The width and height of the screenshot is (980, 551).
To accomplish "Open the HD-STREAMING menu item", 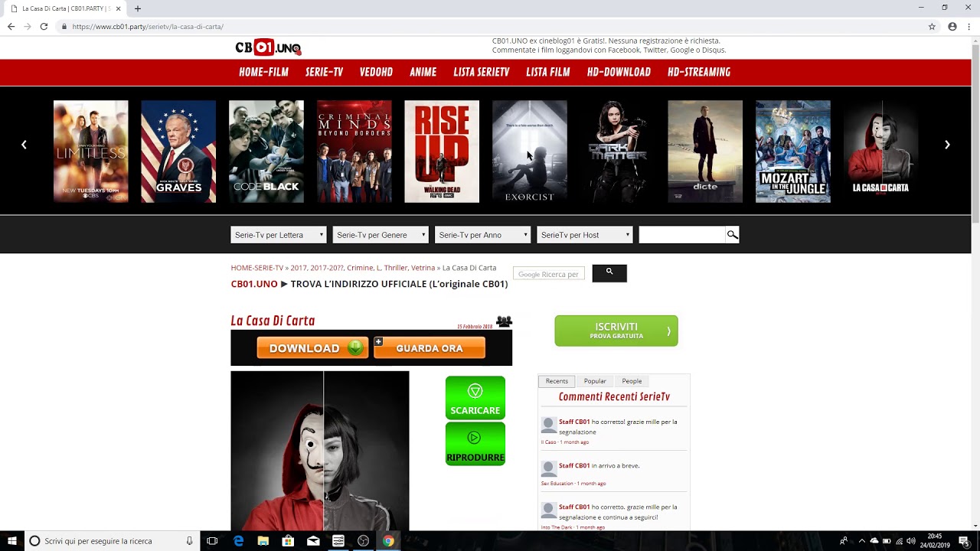I will point(699,72).
